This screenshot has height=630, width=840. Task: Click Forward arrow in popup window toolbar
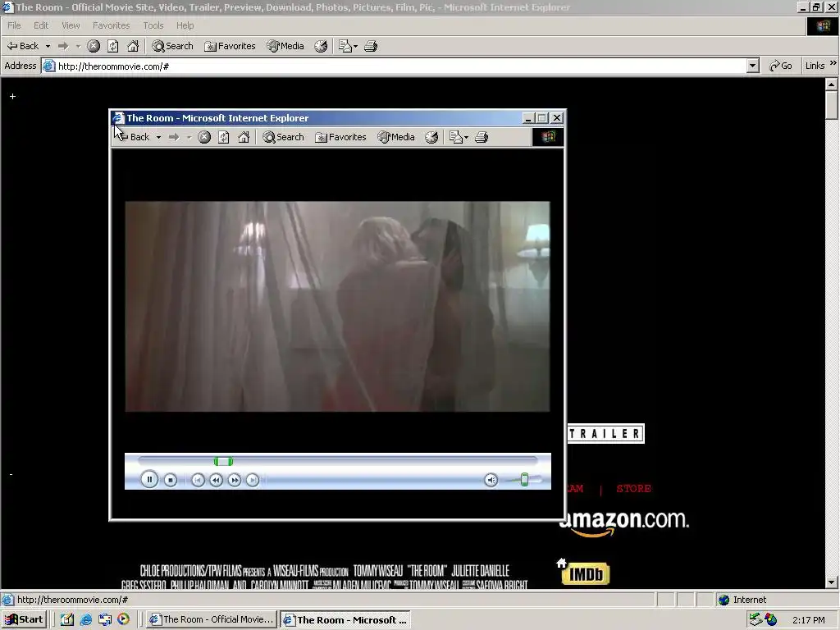click(x=174, y=137)
